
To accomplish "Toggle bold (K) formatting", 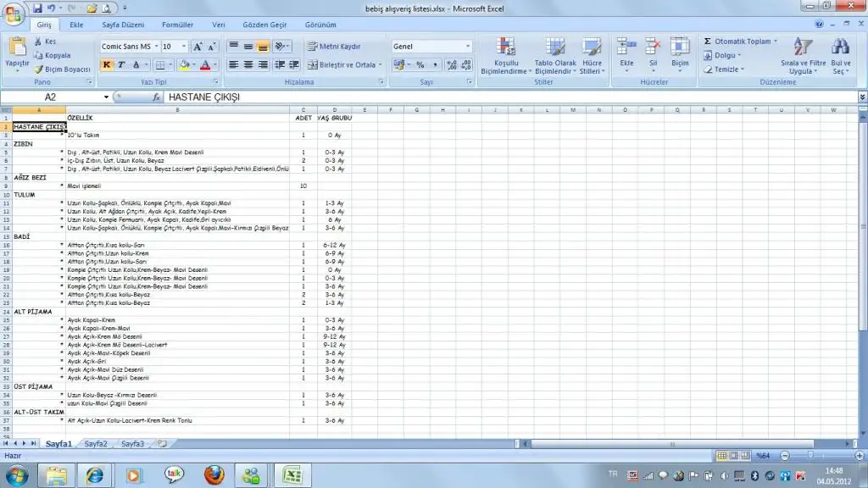I will tap(108, 64).
